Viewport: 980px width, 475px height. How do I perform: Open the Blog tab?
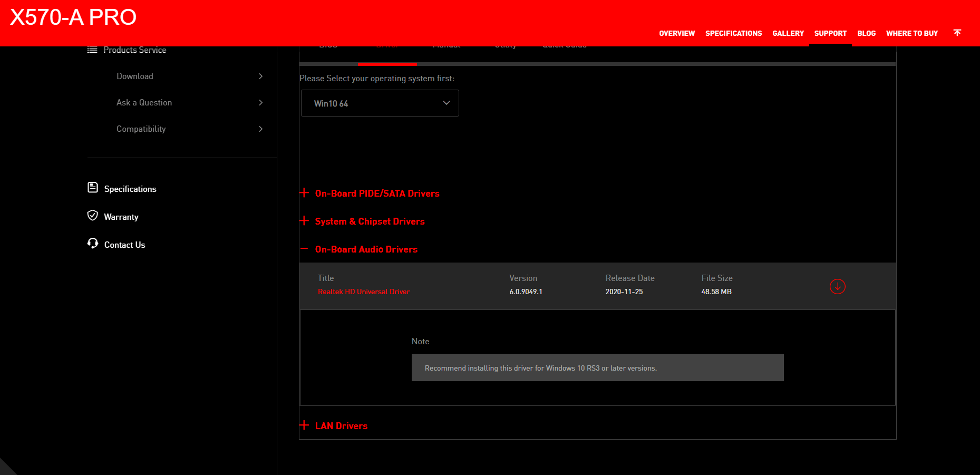pos(866,33)
